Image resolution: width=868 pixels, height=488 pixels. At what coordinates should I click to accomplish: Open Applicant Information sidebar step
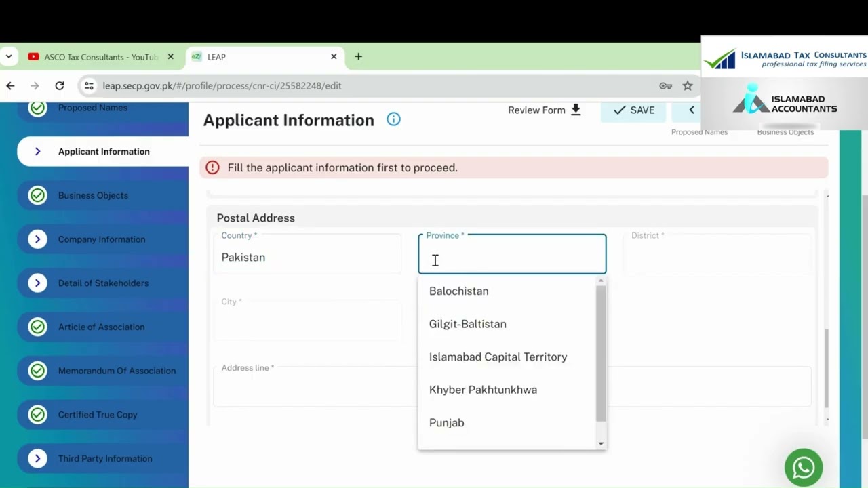point(102,151)
